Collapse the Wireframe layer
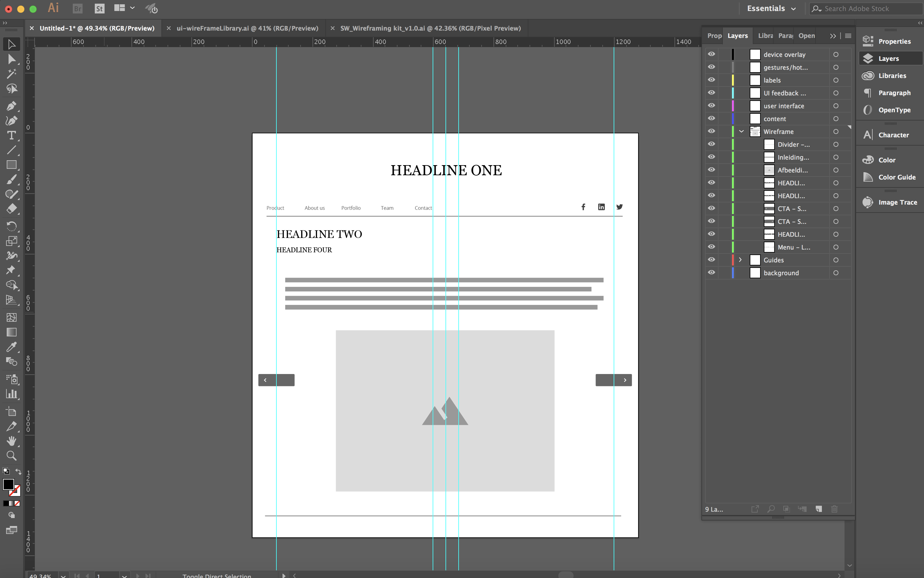 click(741, 132)
